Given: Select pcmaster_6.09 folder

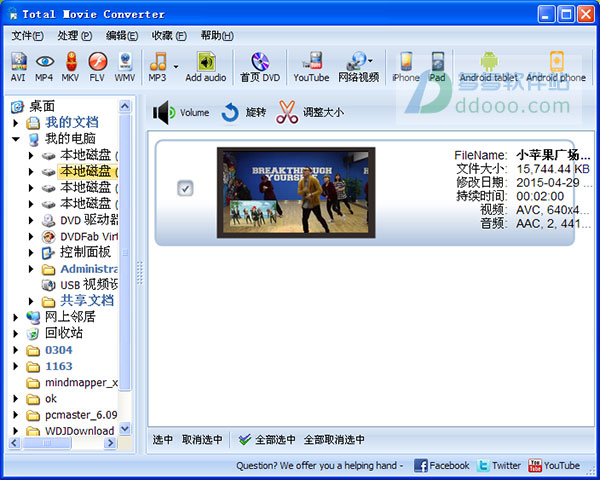Looking at the screenshot, I should (x=81, y=415).
